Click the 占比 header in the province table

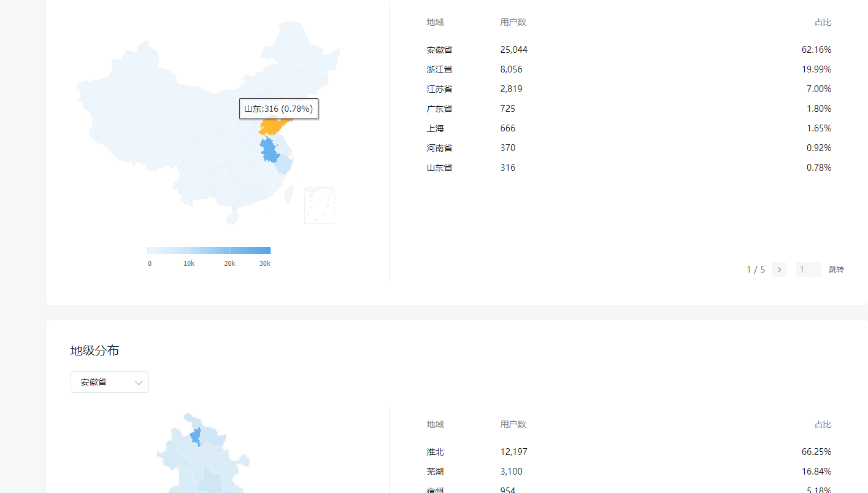(x=823, y=22)
